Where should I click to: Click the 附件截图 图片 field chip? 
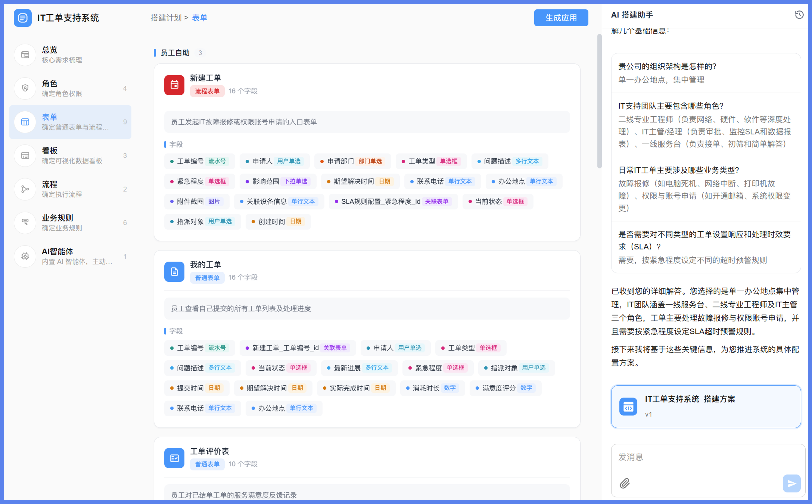tap(197, 201)
